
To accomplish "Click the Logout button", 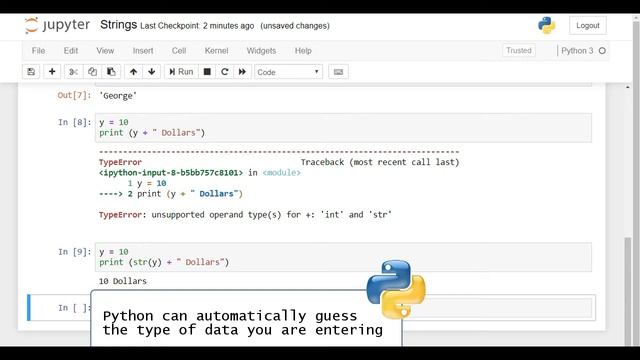I will 588,25.
